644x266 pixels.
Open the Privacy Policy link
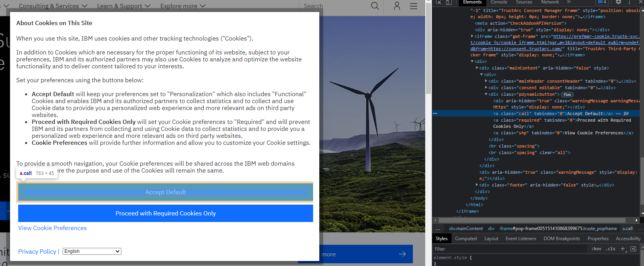coord(37,252)
